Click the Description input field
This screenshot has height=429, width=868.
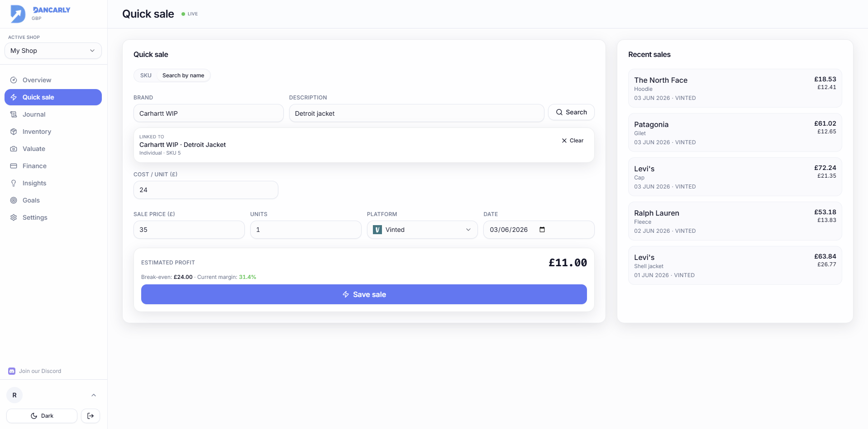416,113
